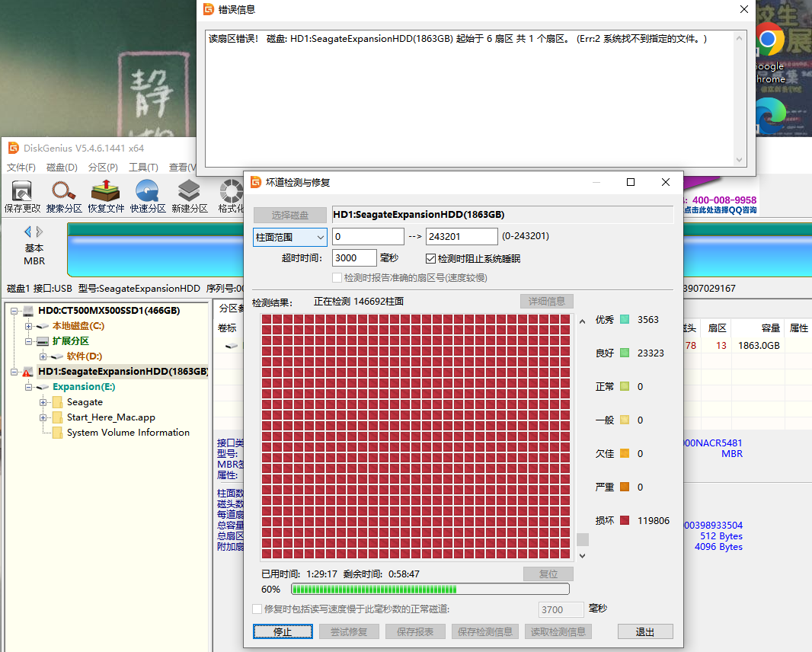812x652 pixels.
Task: Click the HD0 disk drive icon in tree
Action: coord(28,311)
